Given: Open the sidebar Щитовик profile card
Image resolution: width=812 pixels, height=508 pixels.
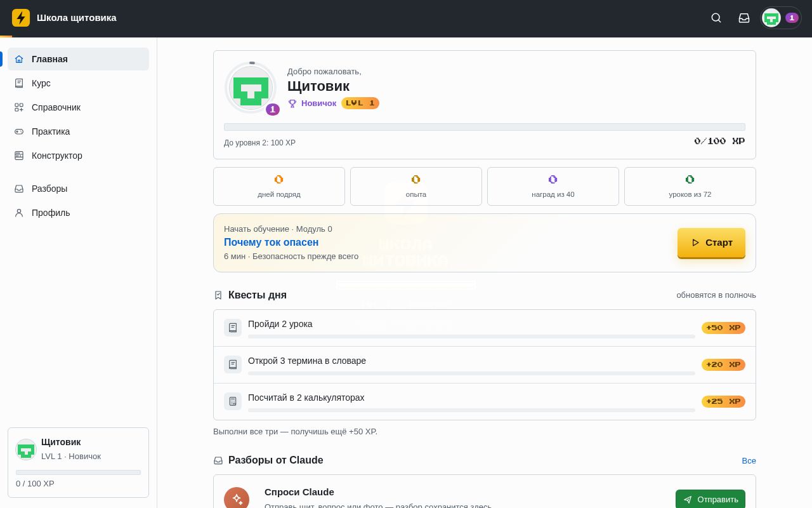Looking at the screenshot, I should pos(78,462).
